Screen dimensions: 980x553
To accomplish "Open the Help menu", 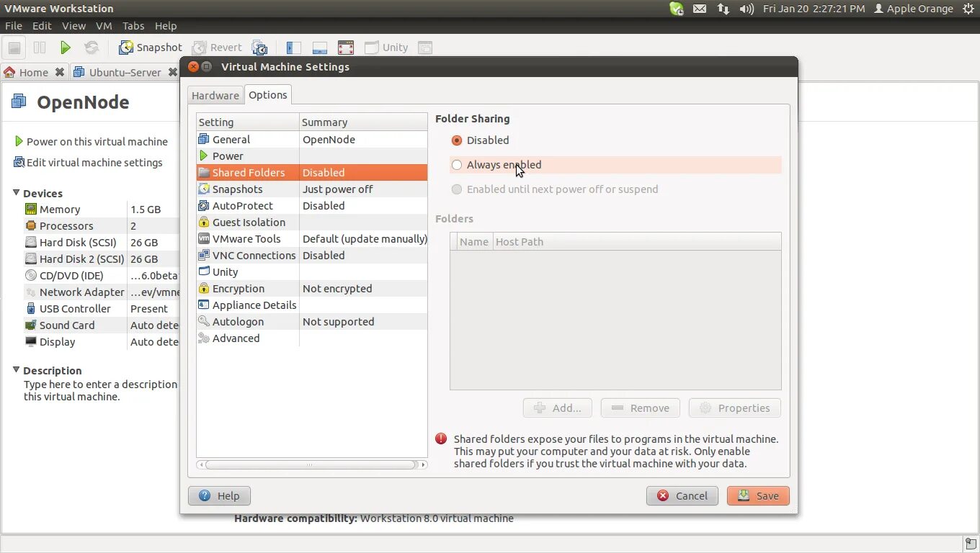I will 166,26.
